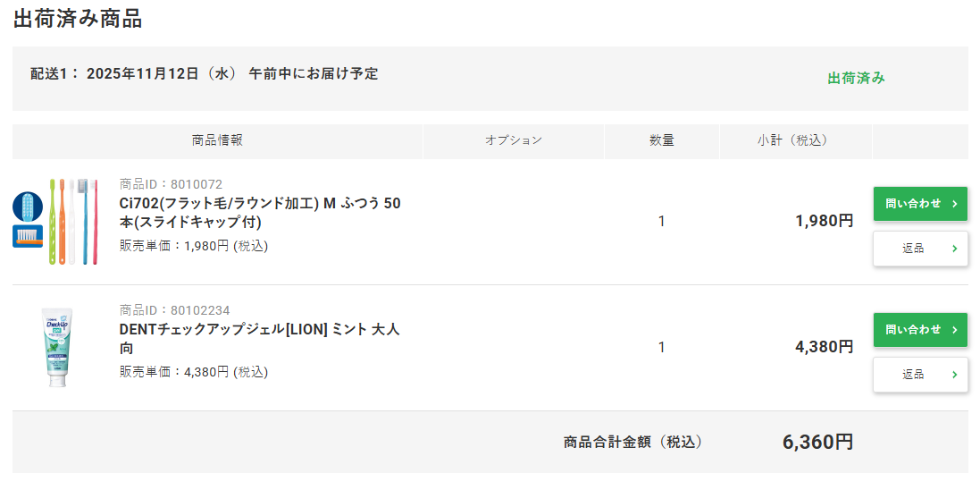This screenshot has width=980, height=490.
Task: Click chevron arrow on second 返品 button
Action: coord(954,375)
